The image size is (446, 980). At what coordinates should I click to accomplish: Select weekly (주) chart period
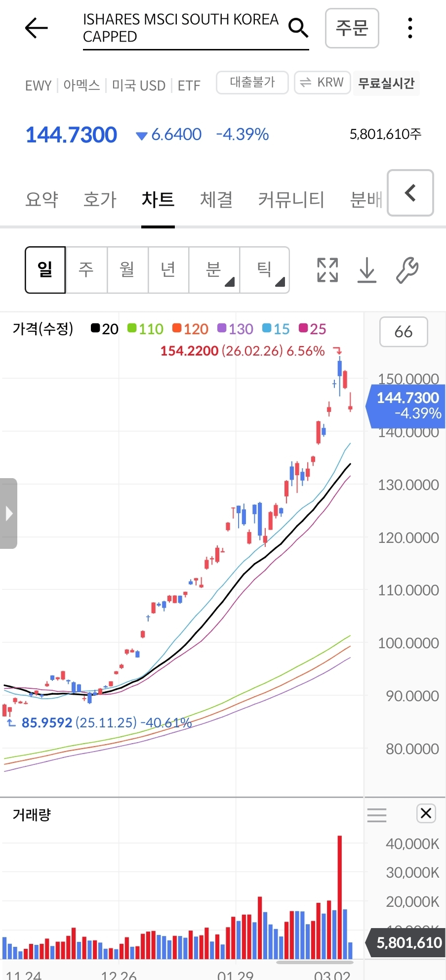(86, 270)
